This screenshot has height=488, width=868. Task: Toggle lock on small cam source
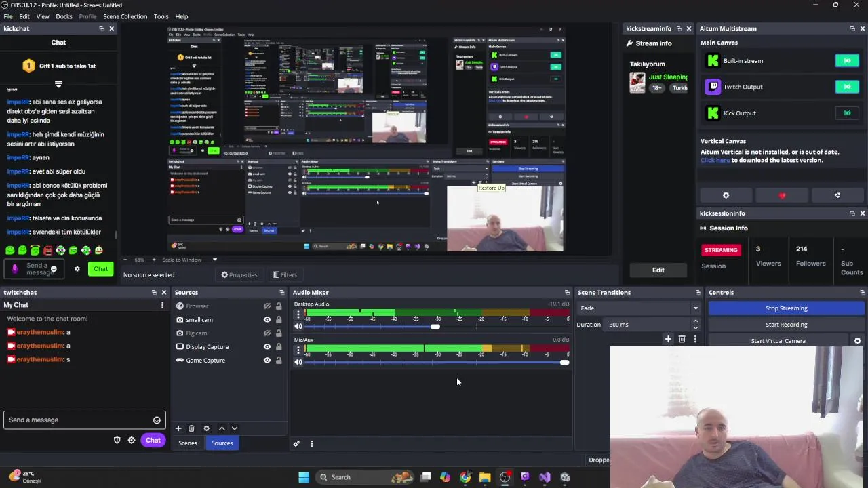pos(279,320)
